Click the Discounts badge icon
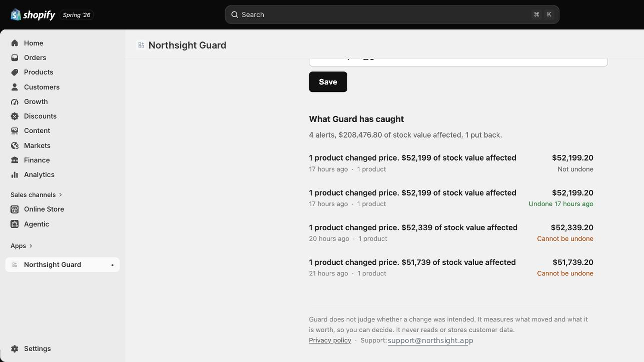 [x=15, y=116]
